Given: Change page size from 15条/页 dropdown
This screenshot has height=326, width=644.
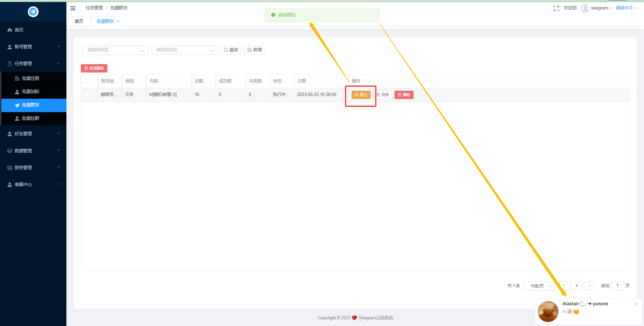Looking at the screenshot, I should (539, 286).
